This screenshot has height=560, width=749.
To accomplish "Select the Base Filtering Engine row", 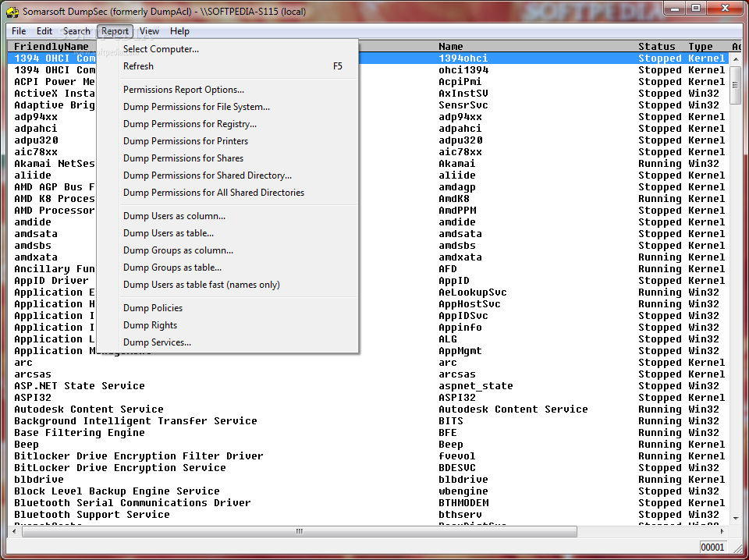I will pos(367,433).
